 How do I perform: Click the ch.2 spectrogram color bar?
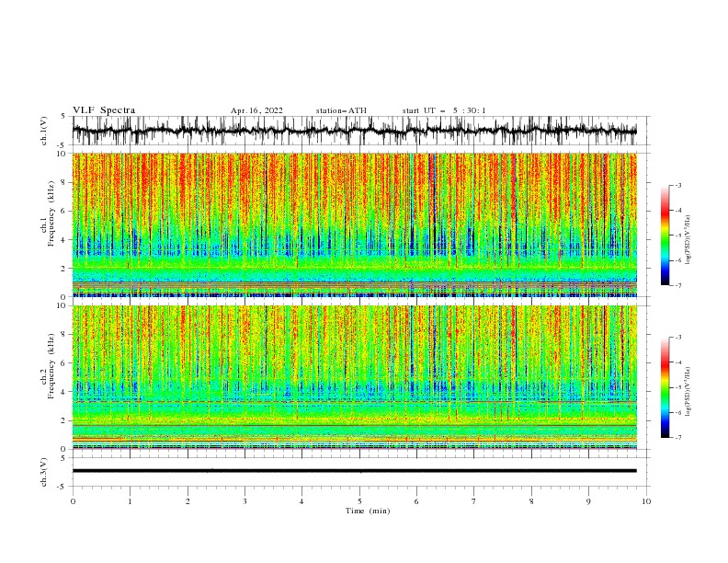coord(665,387)
